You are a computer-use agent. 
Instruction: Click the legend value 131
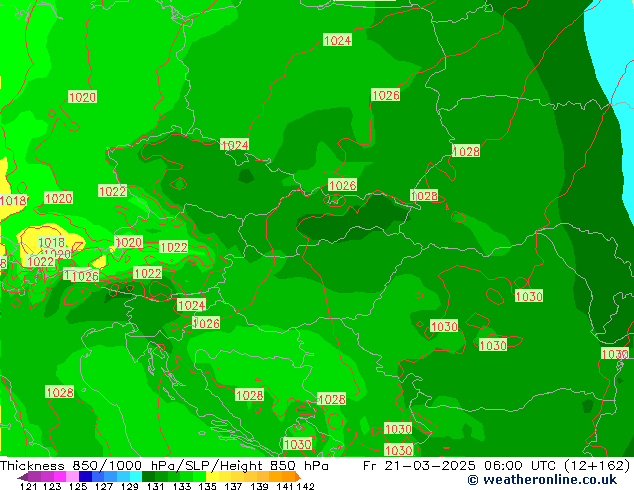[x=156, y=486]
